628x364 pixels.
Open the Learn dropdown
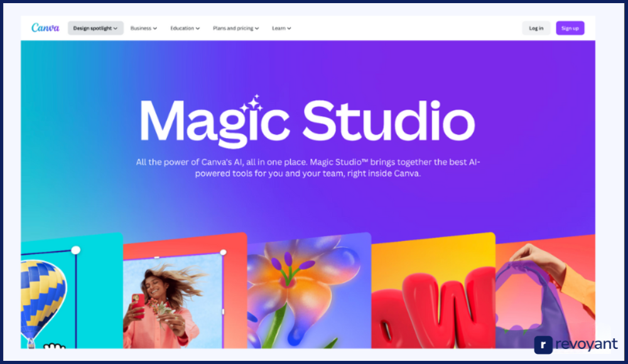click(x=281, y=28)
